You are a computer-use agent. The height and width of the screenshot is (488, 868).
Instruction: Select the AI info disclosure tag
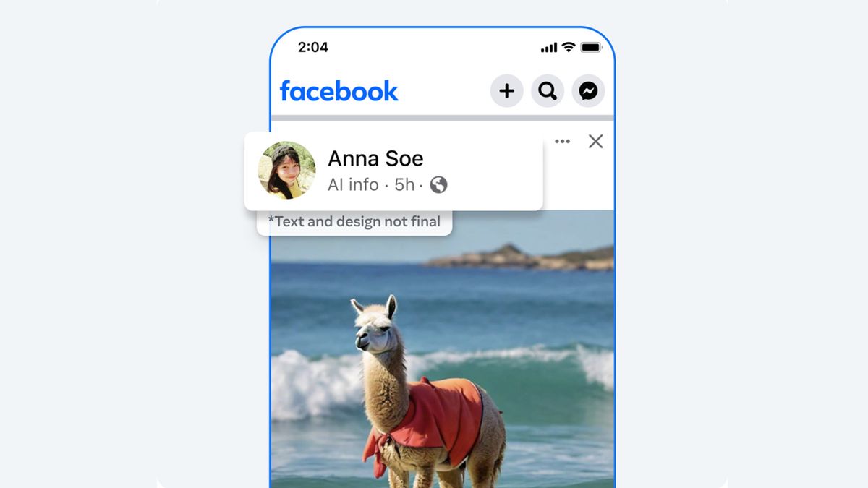coord(346,185)
